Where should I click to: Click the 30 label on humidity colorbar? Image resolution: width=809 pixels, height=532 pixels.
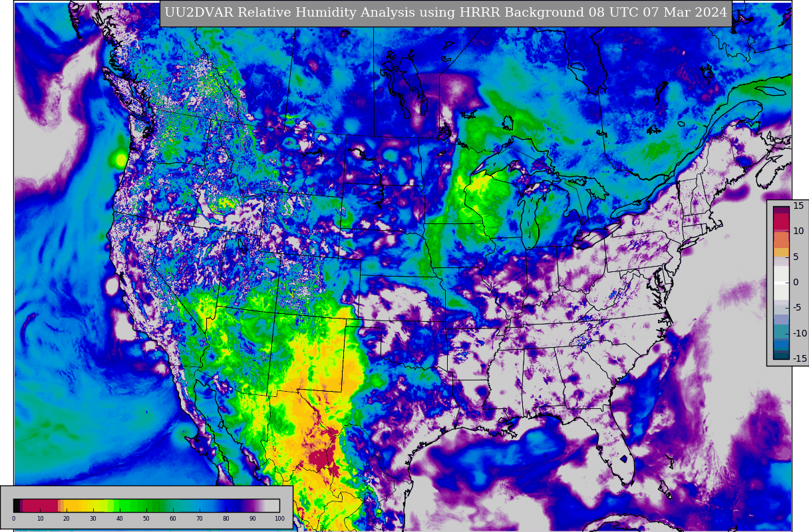click(x=93, y=518)
